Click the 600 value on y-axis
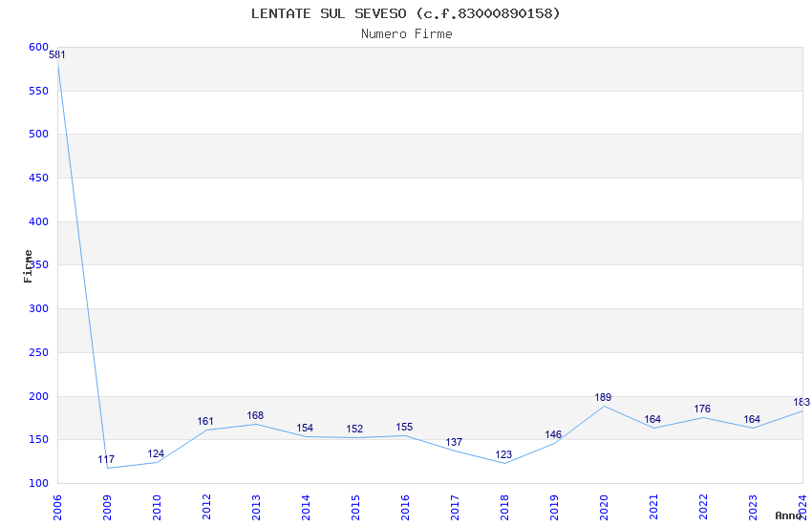 pyautogui.click(x=38, y=47)
